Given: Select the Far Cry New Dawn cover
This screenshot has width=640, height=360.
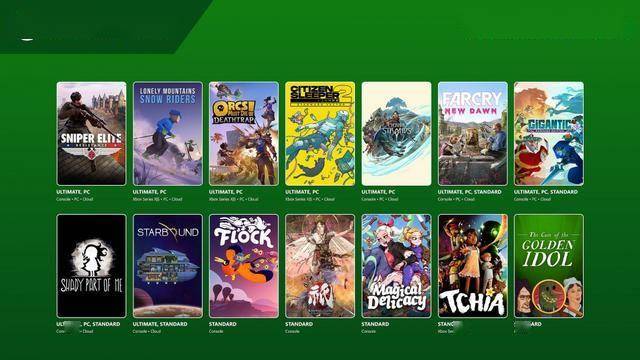Looking at the screenshot, I should tap(473, 133).
